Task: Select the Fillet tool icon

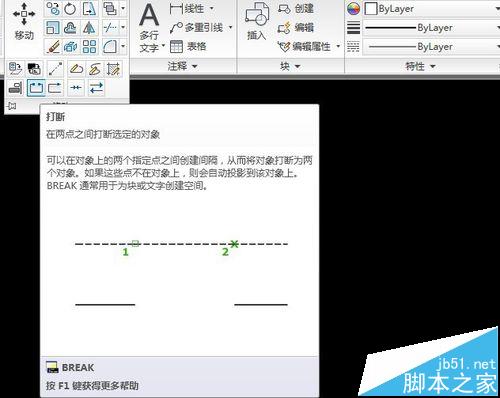Action: [109, 47]
